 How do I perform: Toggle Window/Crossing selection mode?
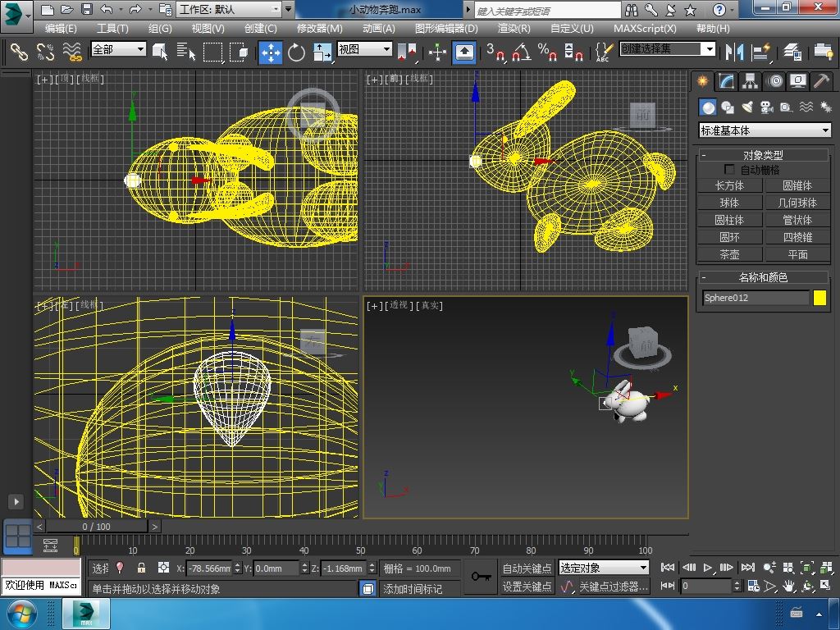click(x=239, y=52)
